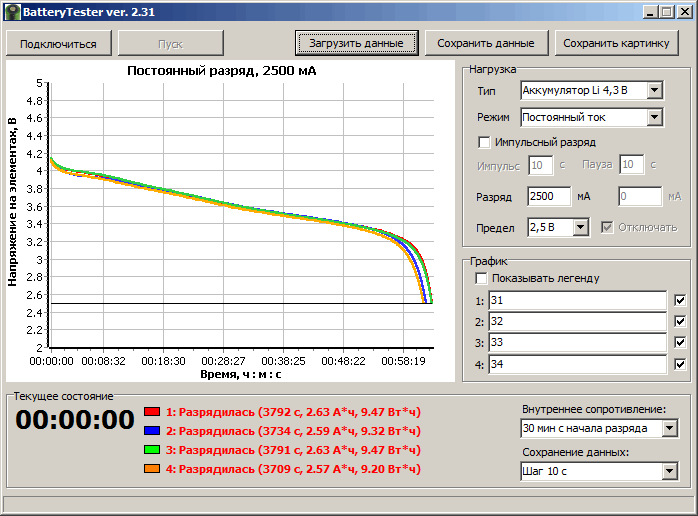Screen dimensions: 698x516
Task: Click the Напряжение на элементах, В axis title
Action: 12,202
